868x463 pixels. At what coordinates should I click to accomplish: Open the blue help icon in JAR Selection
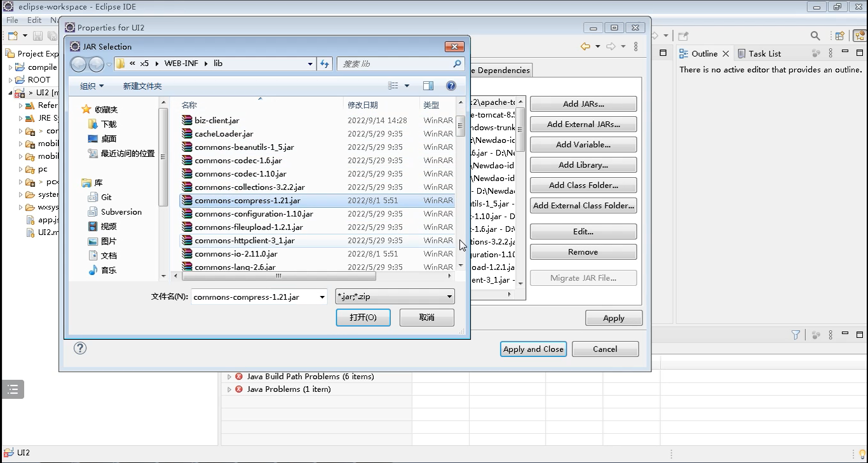point(451,86)
